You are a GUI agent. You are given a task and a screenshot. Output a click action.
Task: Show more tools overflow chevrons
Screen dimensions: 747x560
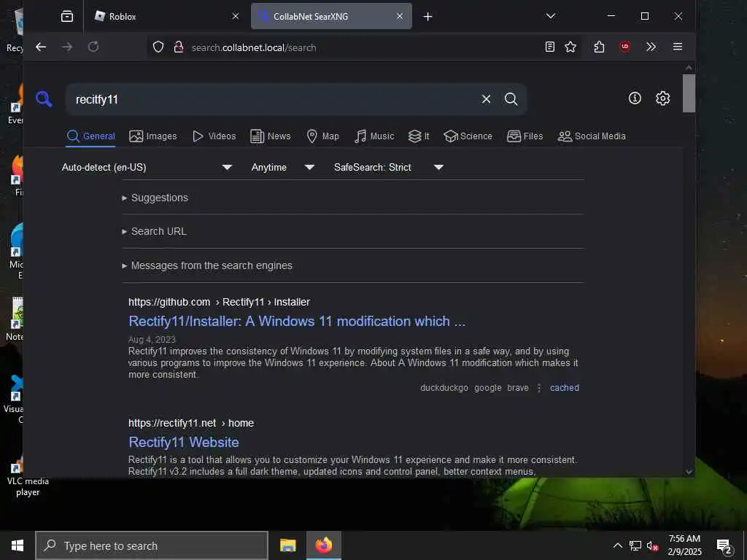tap(651, 47)
